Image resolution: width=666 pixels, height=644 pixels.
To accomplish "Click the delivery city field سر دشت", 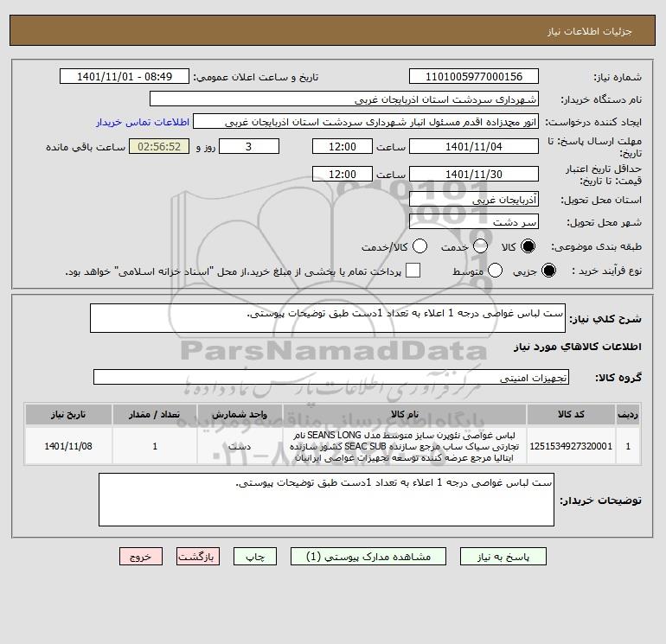I will [474, 221].
